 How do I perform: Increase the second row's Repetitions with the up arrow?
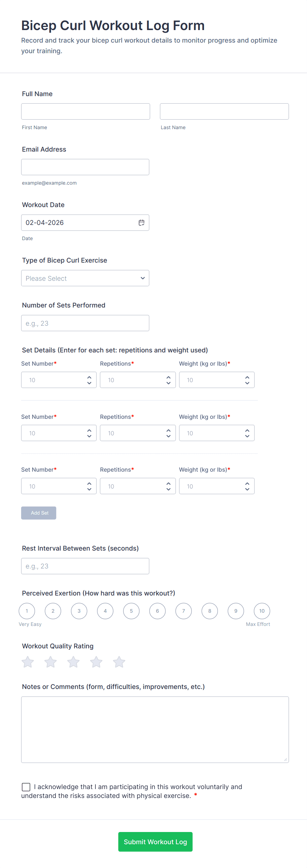(168, 431)
